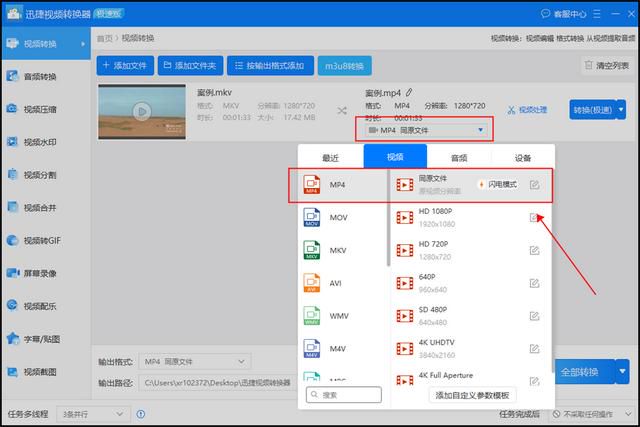This screenshot has width=640, height=427.
Task: Open the MP4 同原文件 format dropdown
Action: (x=425, y=130)
